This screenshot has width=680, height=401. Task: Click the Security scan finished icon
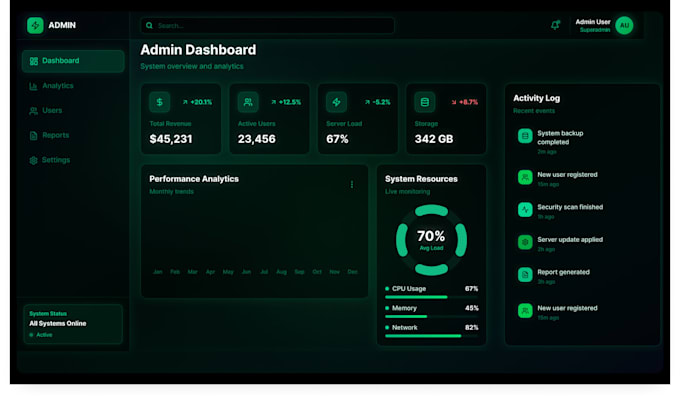[525, 210]
